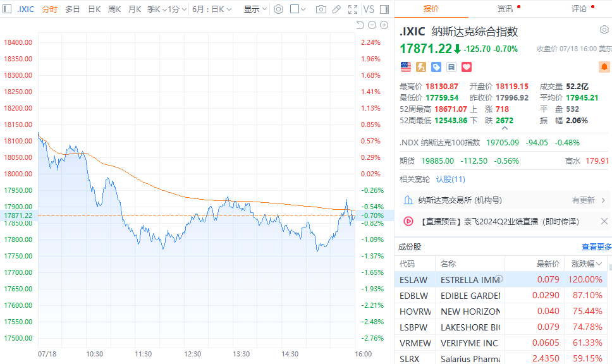
Task: Toggle the right side panel icon
Action: pos(384,9)
